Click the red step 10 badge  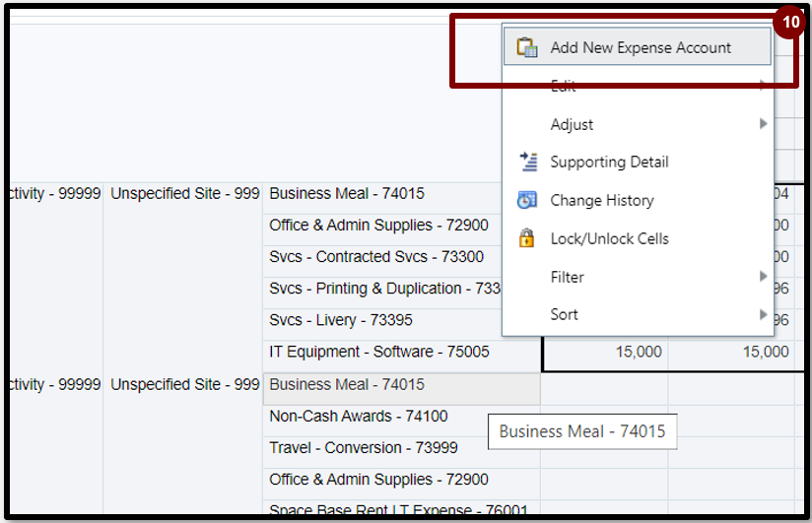(788, 22)
